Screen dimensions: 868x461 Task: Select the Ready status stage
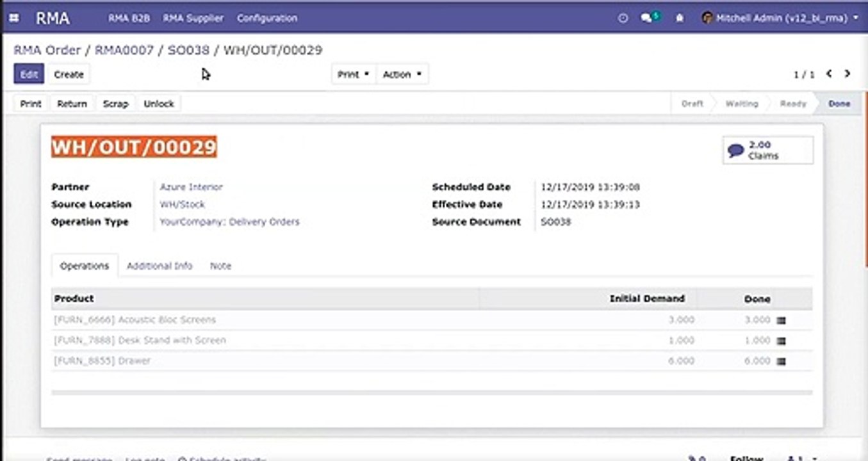(793, 104)
